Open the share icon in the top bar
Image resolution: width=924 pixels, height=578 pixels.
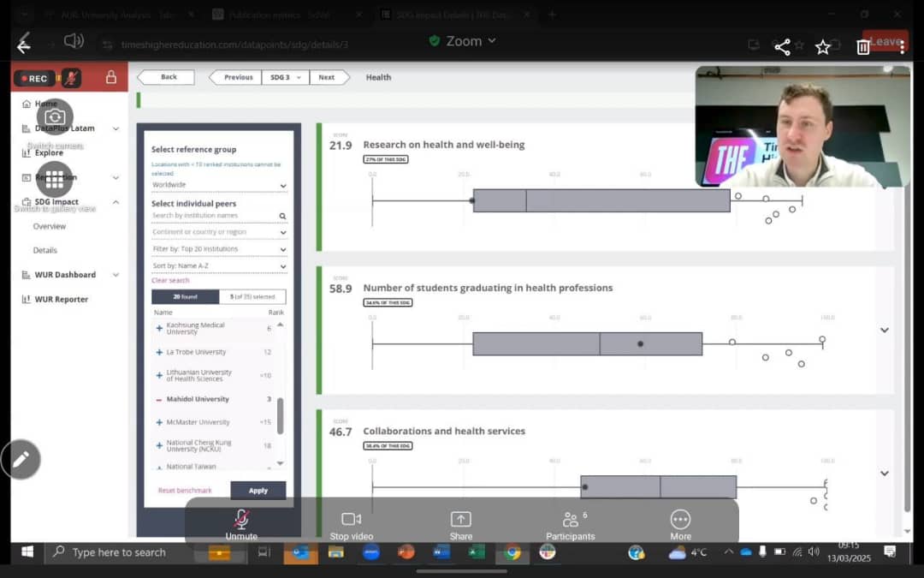tap(783, 47)
